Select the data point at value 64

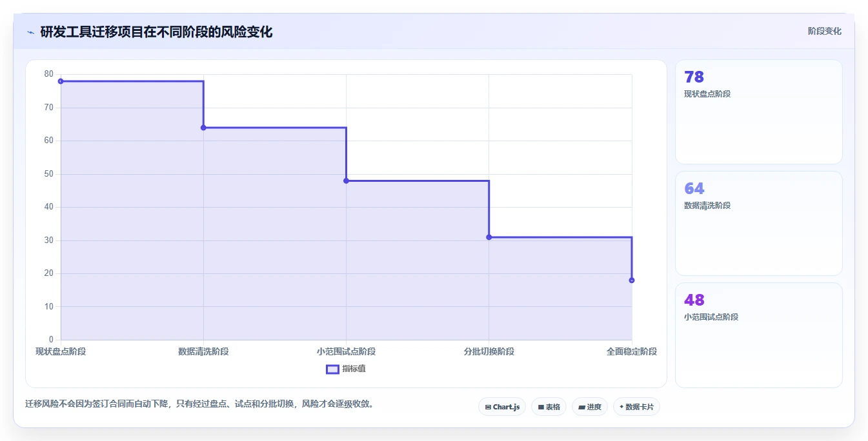point(203,128)
